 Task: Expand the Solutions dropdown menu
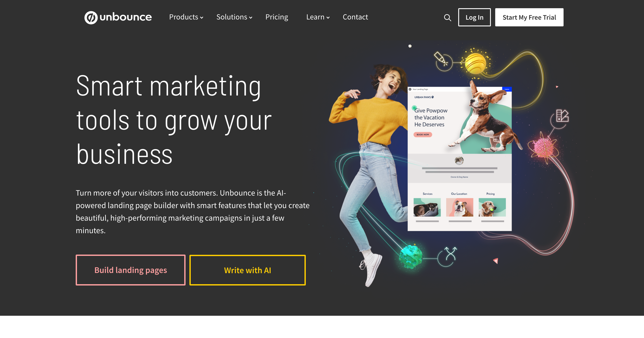(x=234, y=17)
